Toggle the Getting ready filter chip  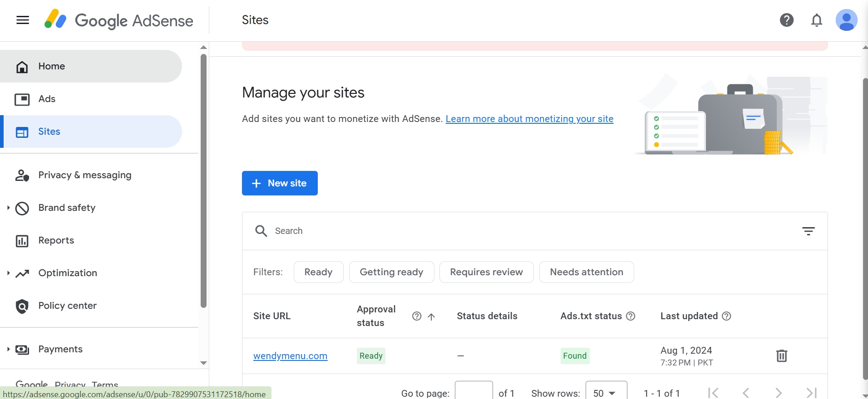(391, 272)
